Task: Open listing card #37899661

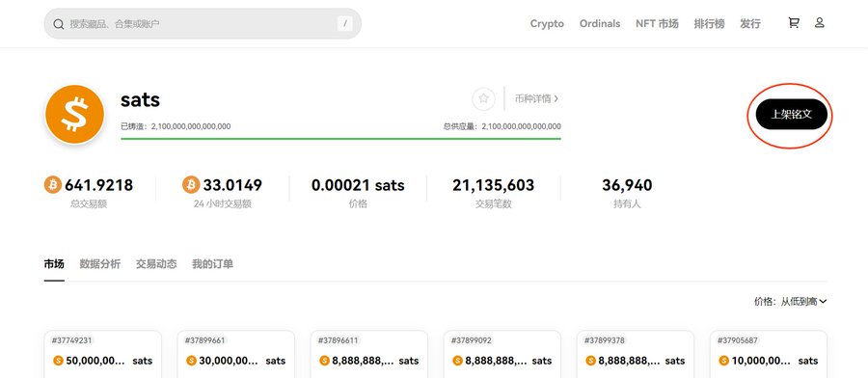Action: (x=236, y=354)
